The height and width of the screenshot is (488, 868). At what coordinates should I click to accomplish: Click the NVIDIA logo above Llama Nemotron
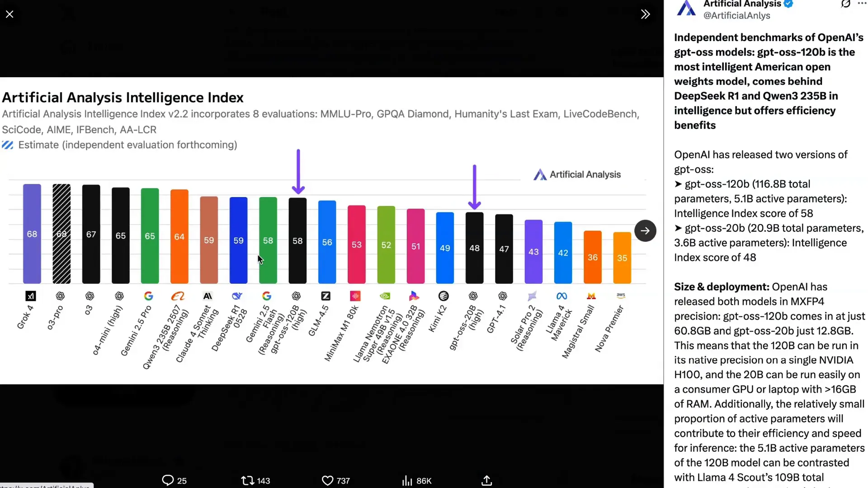385,296
